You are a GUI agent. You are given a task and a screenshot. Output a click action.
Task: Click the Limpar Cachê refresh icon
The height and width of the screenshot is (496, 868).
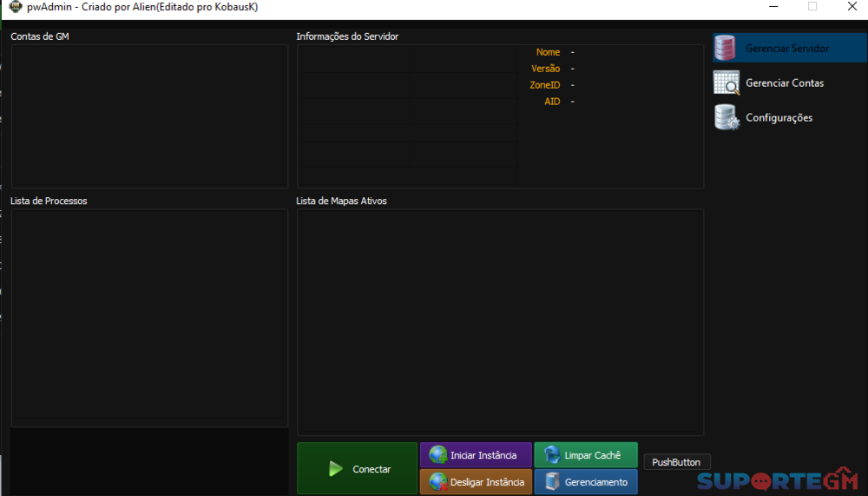(x=552, y=455)
